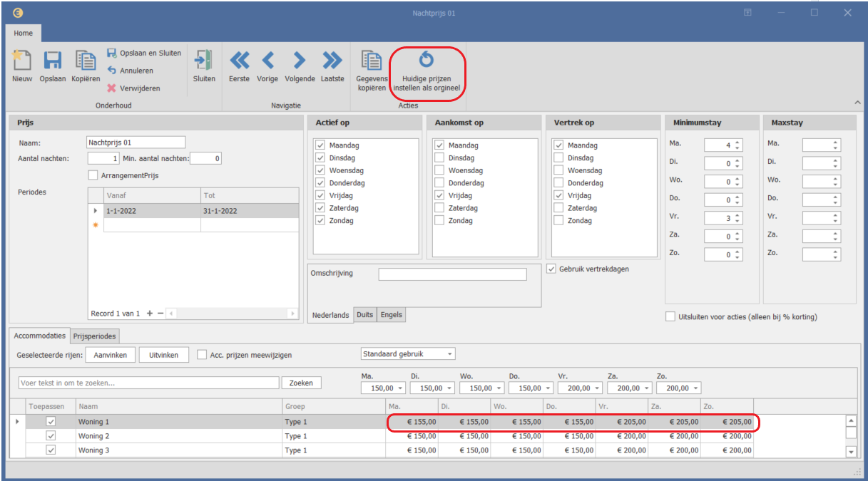The image size is (868, 481).
Task: Go to Vorige record
Action: point(267,59)
